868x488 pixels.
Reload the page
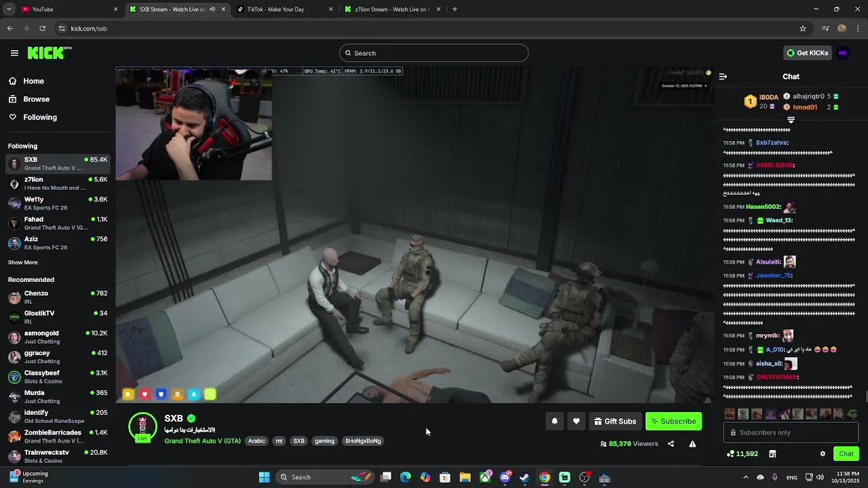tap(42, 28)
